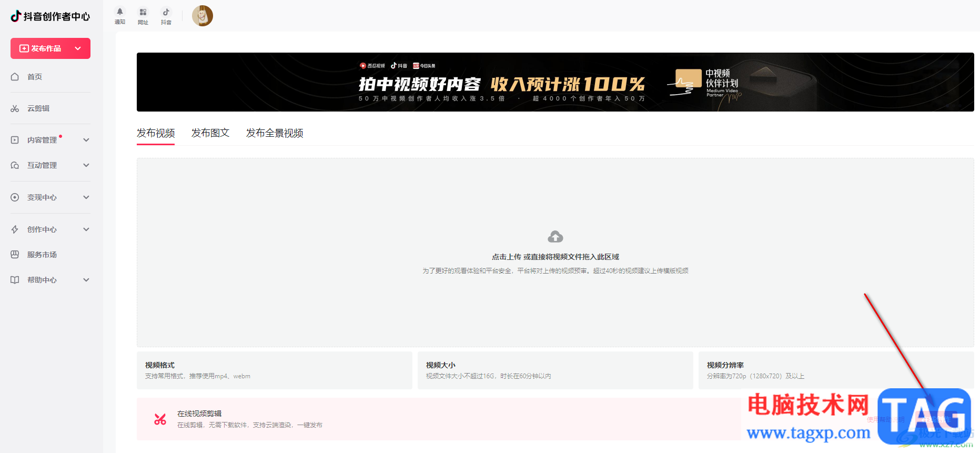Click the 内容管理 sidebar icon

coord(15,140)
